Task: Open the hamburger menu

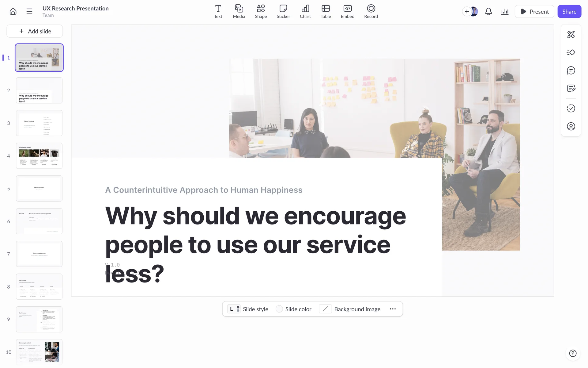Action: click(29, 12)
